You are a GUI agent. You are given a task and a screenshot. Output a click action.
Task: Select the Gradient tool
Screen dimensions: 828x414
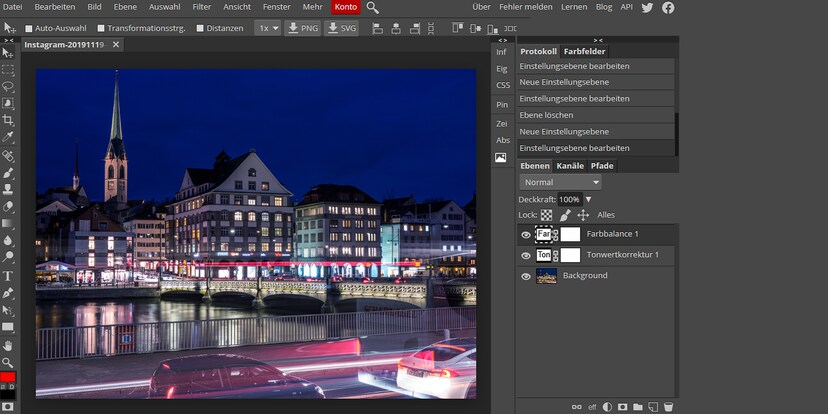(x=8, y=223)
